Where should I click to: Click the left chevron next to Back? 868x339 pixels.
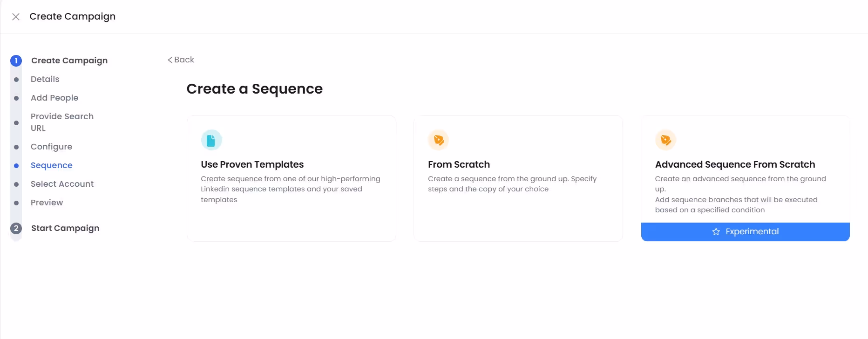click(x=170, y=60)
